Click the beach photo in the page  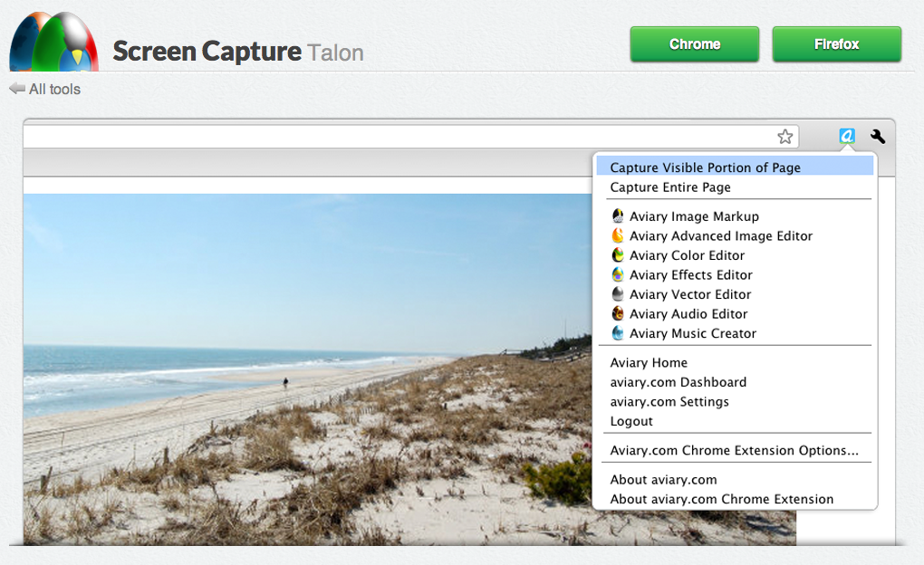pyautogui.click(x=307, y=369)
